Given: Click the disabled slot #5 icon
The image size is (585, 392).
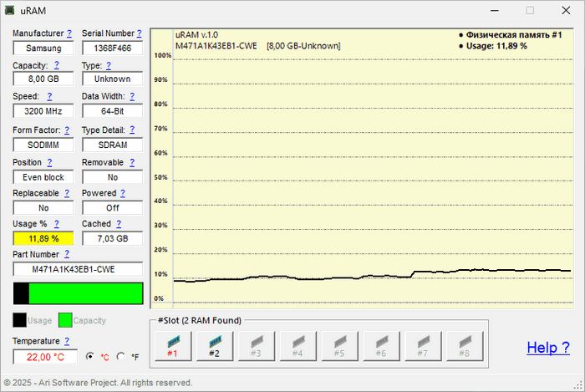Looking at the screenshot, I should coord(339,346).
